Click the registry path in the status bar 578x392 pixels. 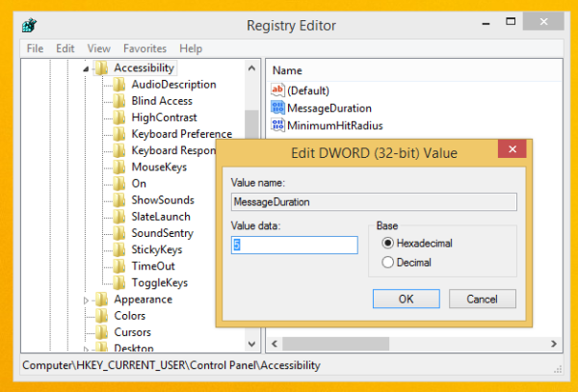pos(171,365)
